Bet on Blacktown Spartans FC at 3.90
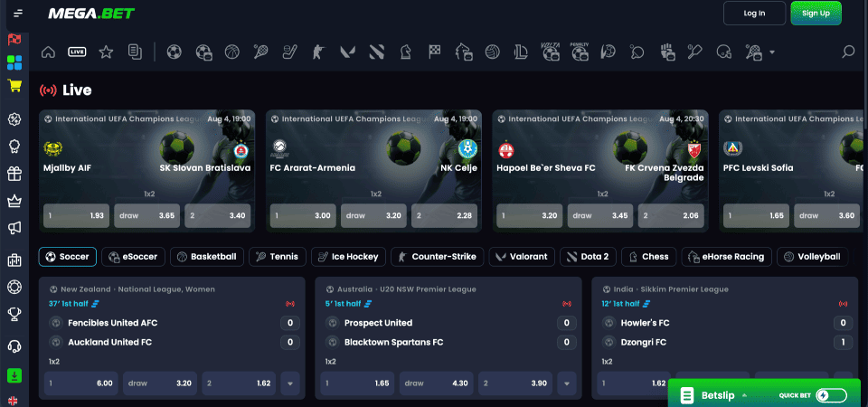 (x=515, y=383)
